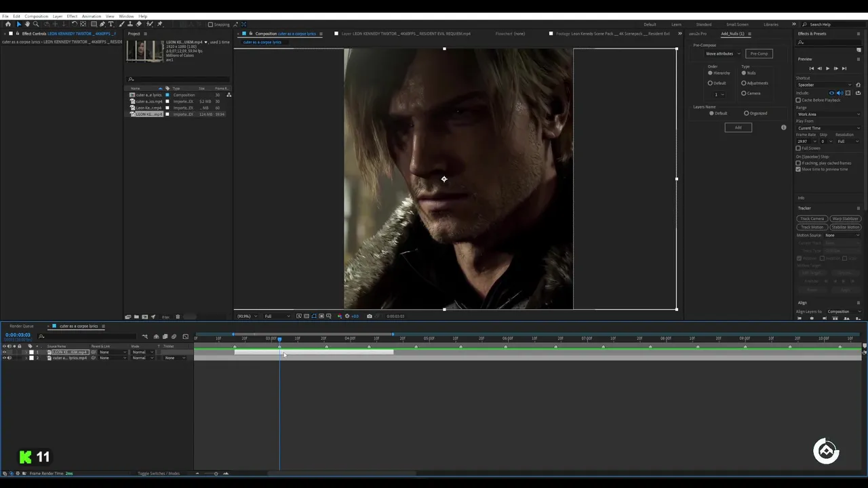Viewport: 868px width, 488px height.
Task: Select the Camera type radio button
Action: 744,94
